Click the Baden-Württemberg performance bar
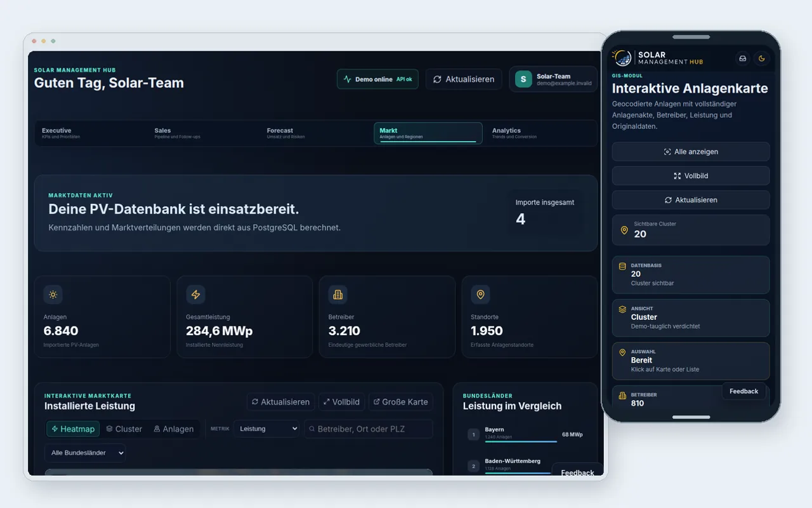This screenshot has width=812, height=508. [x=518, y=472]
